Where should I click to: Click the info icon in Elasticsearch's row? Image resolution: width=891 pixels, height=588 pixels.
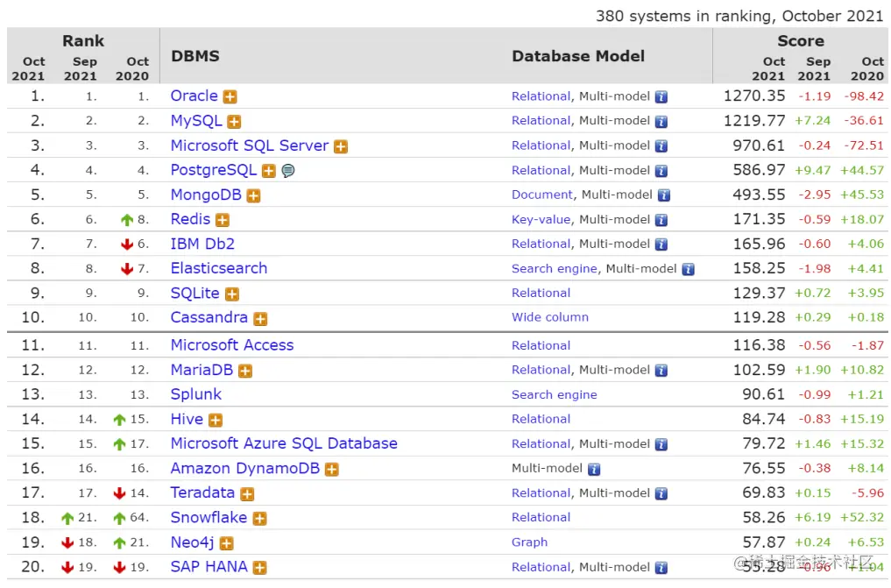(x=688, y=269)
